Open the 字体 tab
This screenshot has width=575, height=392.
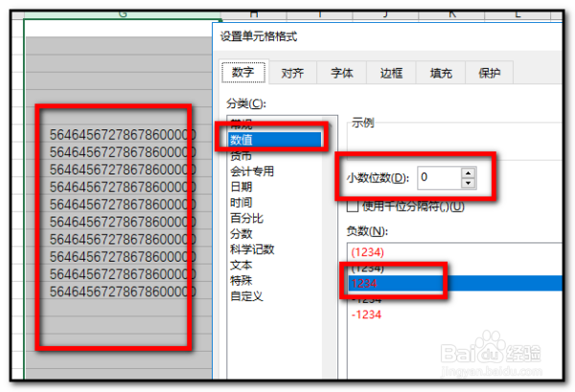point(342,73)
